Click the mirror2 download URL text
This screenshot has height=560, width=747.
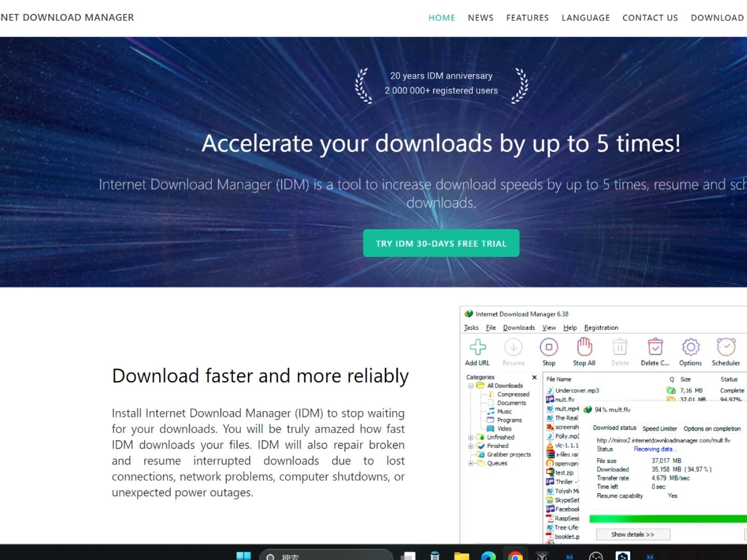tap(663, 440)
